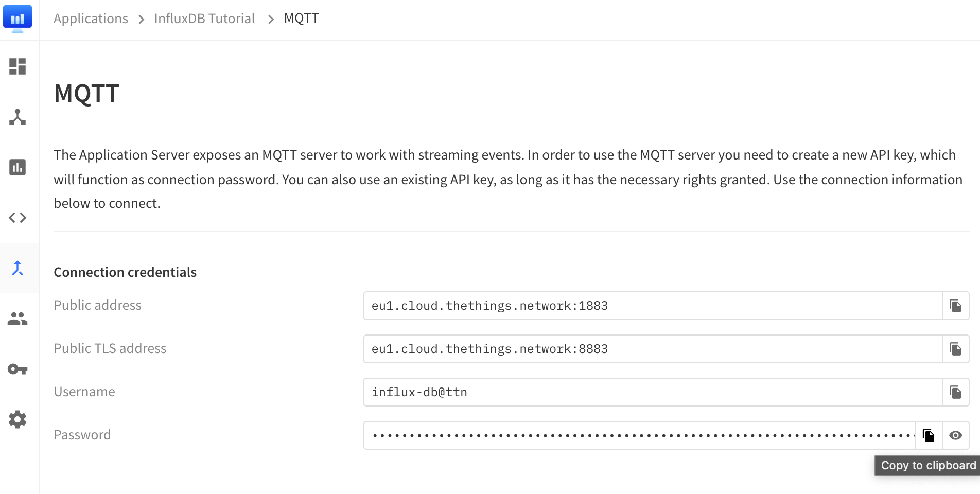Open API keys sidebar icon
Viewport: 980px width, 494px height.
[17, 369]
